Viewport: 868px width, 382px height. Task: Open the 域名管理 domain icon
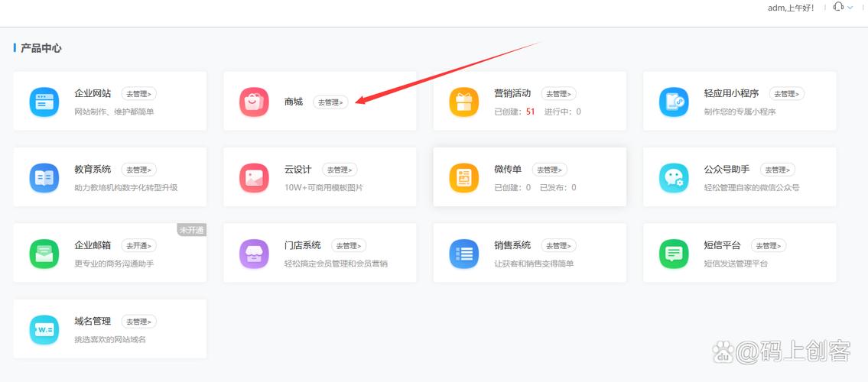(x=44, y=329)
